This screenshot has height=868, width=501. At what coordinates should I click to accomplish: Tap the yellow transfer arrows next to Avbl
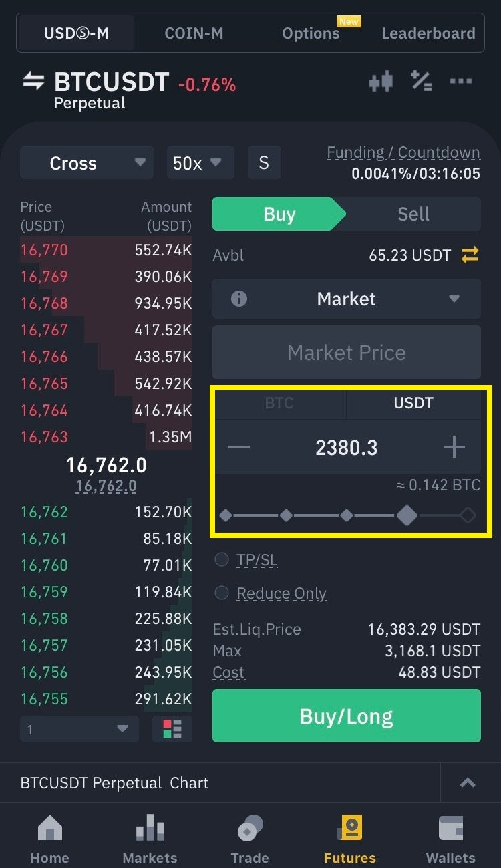(470, 255)
